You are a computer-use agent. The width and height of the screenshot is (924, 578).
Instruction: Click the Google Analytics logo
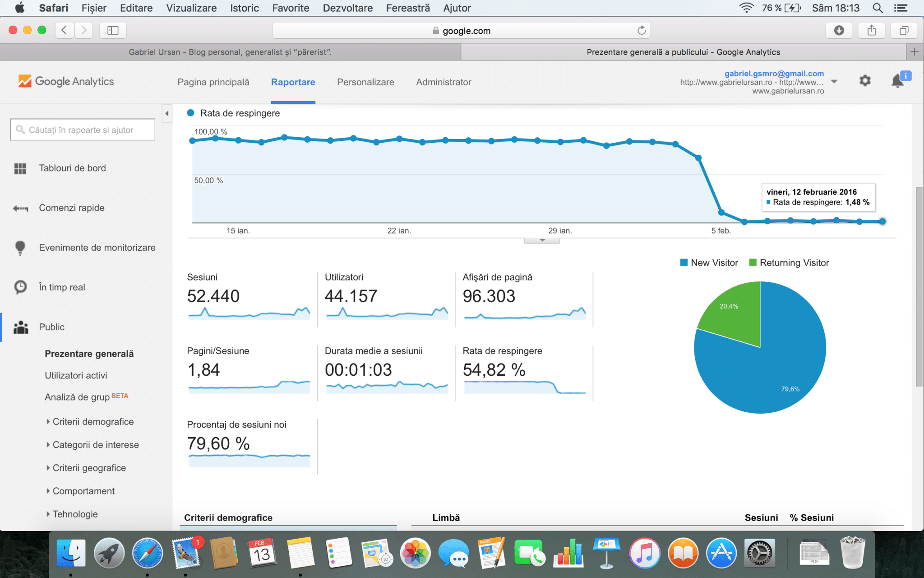click(x=66, y=81)
